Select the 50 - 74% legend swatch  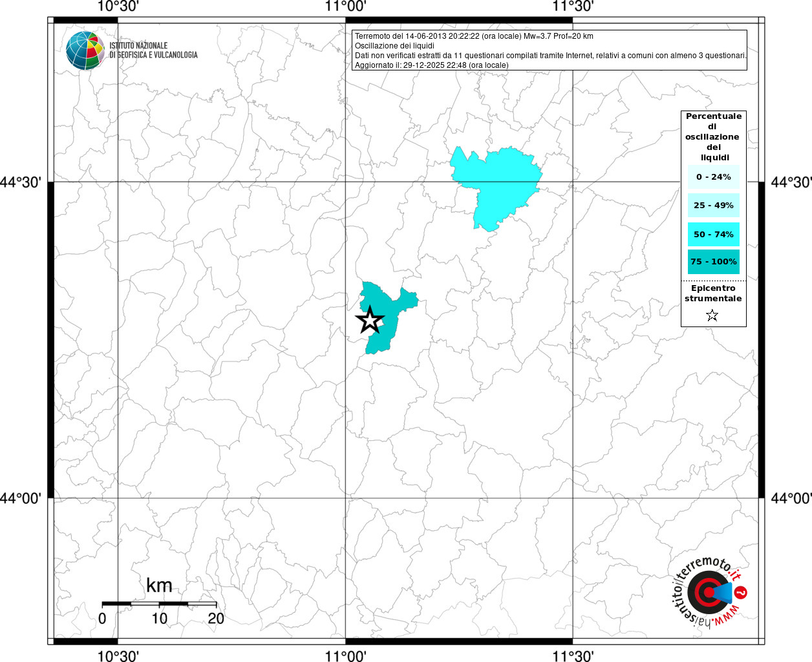click(x=714, y=234)
